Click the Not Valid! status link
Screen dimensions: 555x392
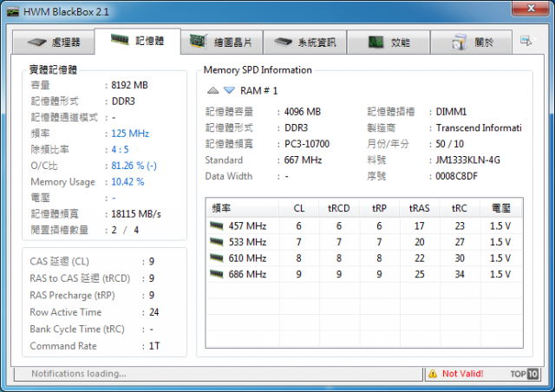point(462,374)
